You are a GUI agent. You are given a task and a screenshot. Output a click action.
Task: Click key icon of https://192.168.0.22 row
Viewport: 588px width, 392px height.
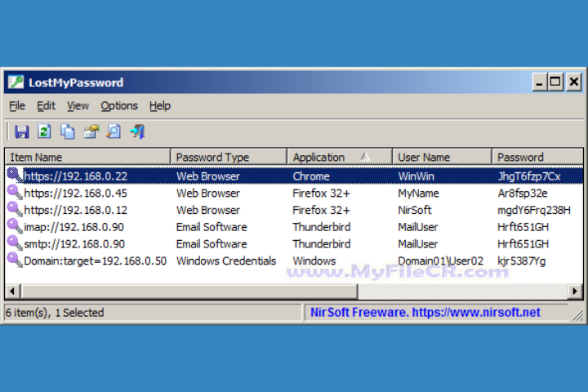[x=15, y=176]
